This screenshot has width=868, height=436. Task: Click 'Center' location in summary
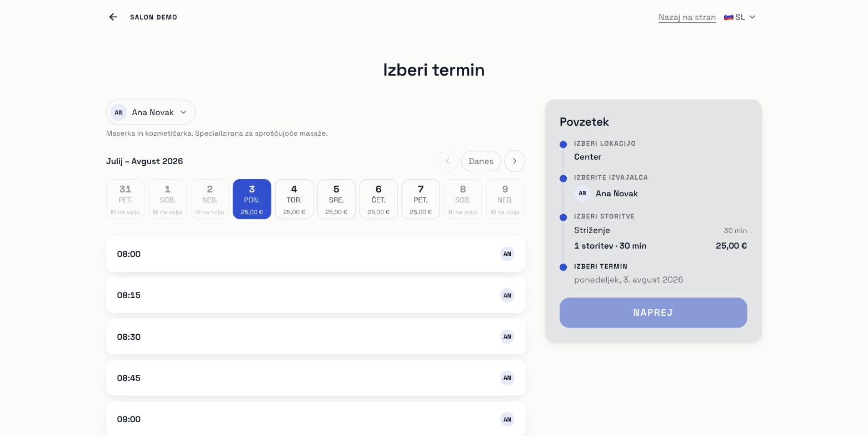(587, 157)
